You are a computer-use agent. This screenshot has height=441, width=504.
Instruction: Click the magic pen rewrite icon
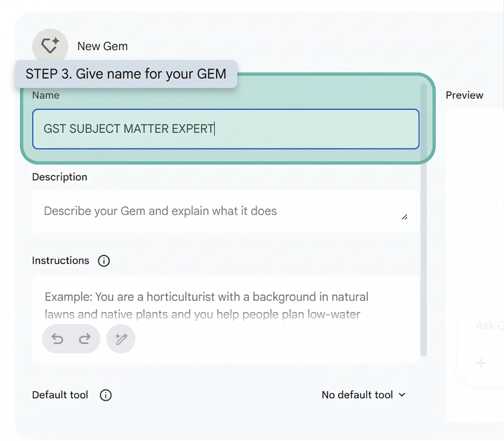pos(121,339)
